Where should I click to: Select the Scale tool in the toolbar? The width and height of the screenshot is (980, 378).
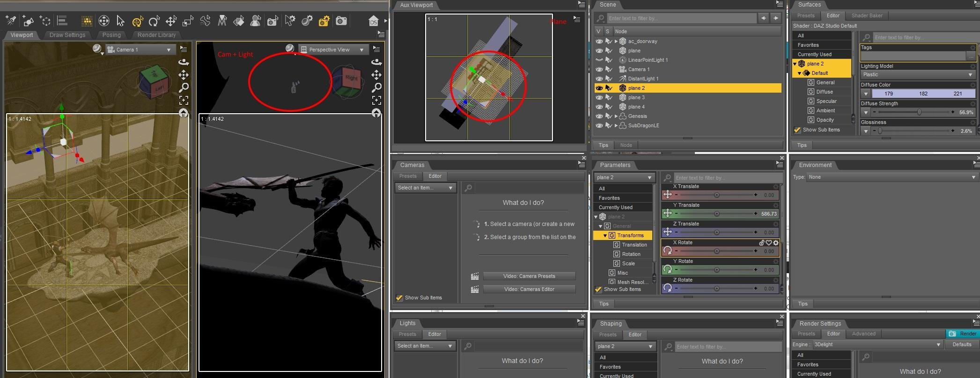pos(188,21)
